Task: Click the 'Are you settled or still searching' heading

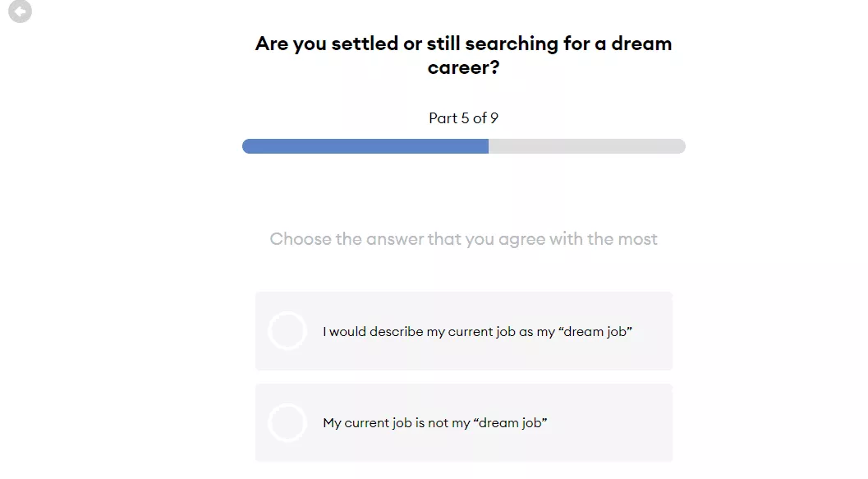Action: tap(463, 55)
